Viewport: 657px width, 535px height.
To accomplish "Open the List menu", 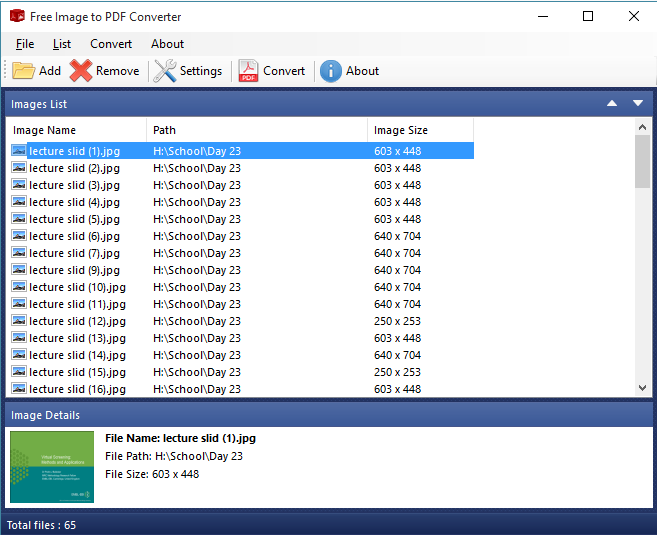I will point(62,44).
